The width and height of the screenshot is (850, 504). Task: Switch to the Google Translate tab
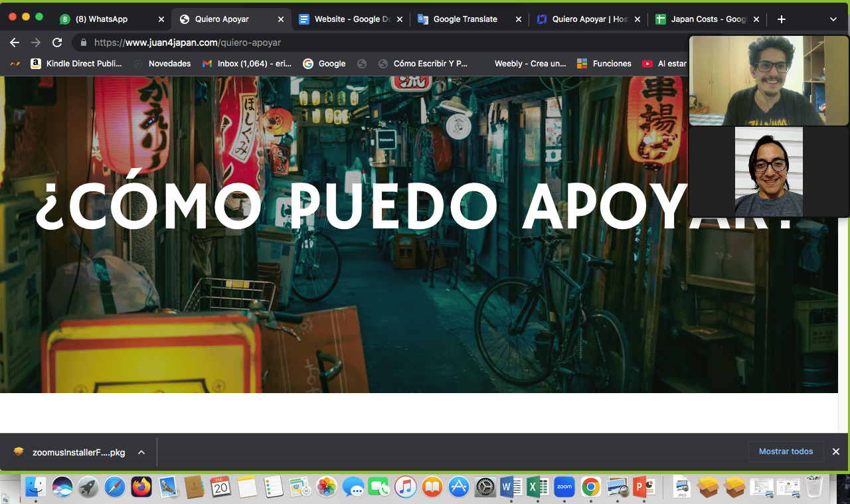[464, 19]
